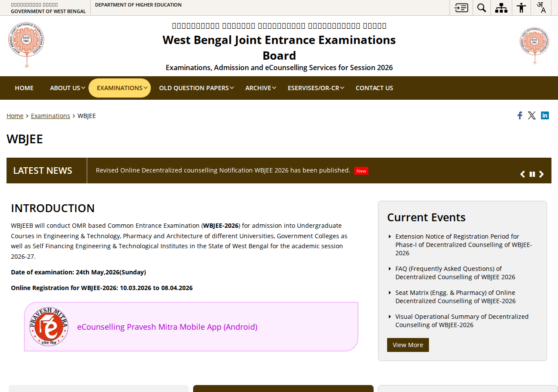Open FAQ of Decentralized Counselling link
The width and height of the screenshot is (558, 392).
(455, 273)
